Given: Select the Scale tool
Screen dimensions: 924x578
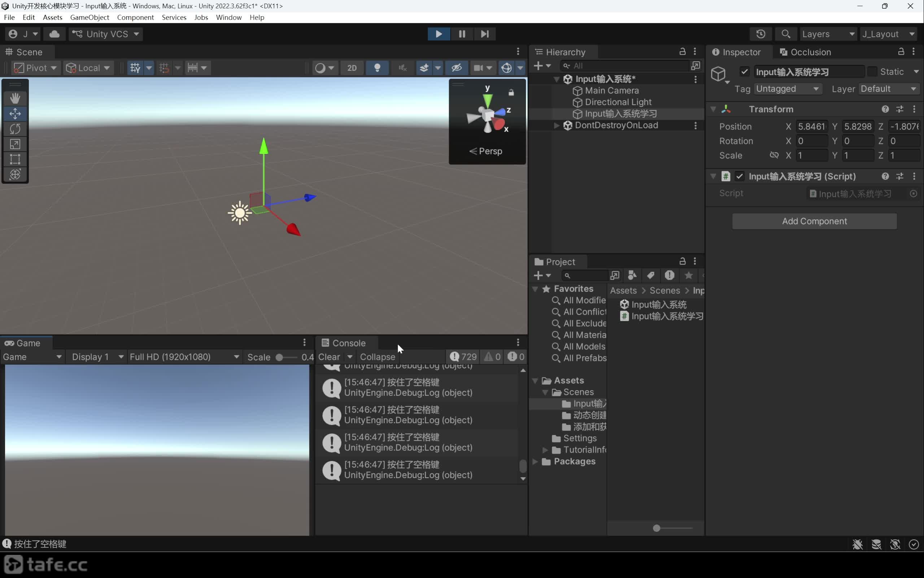Looking at the screenshot, I should click(x=15, y=144).
